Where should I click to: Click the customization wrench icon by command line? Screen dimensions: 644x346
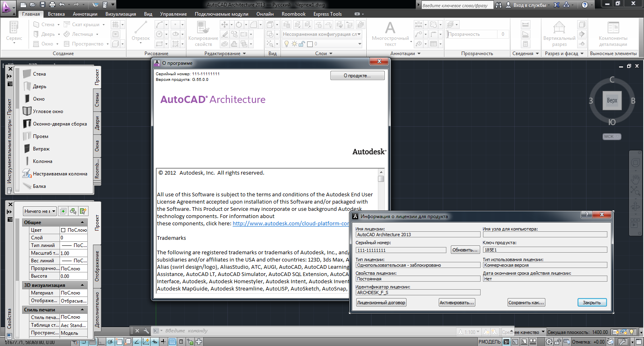click(146, 331)
